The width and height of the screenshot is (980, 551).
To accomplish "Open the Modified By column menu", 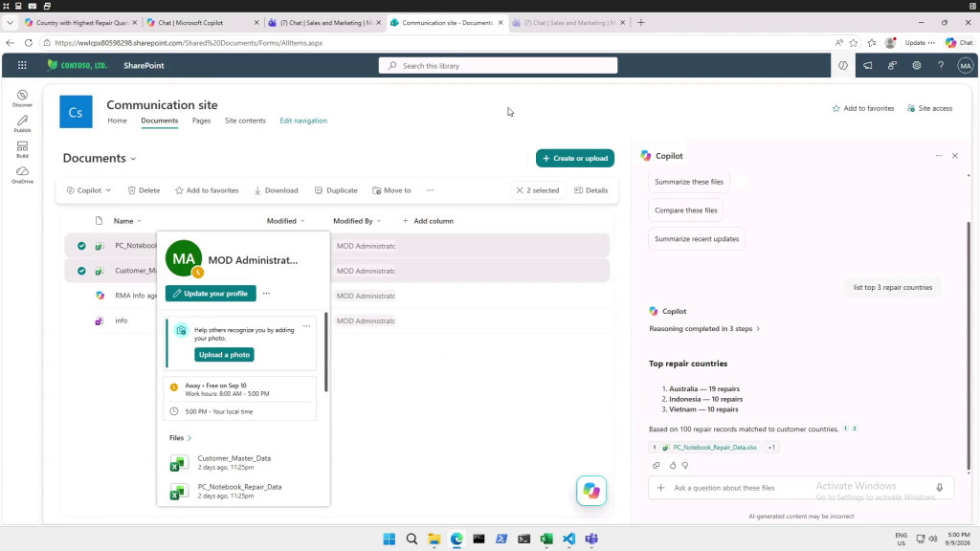I will [x=357, y=221].
